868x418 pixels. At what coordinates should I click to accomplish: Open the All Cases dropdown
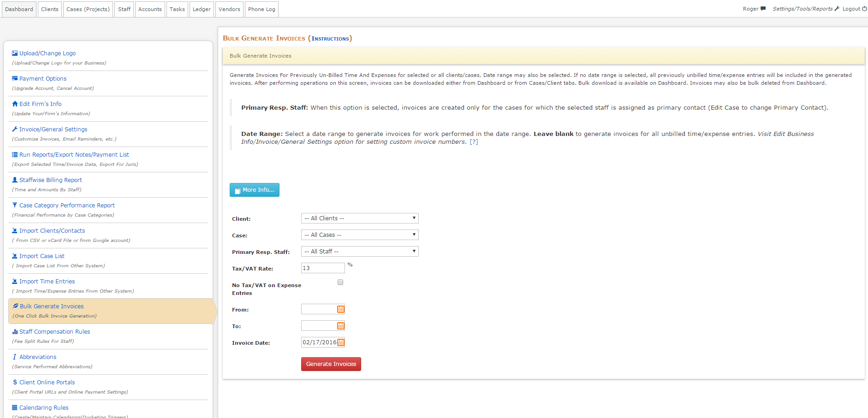(x=360, y=235)
